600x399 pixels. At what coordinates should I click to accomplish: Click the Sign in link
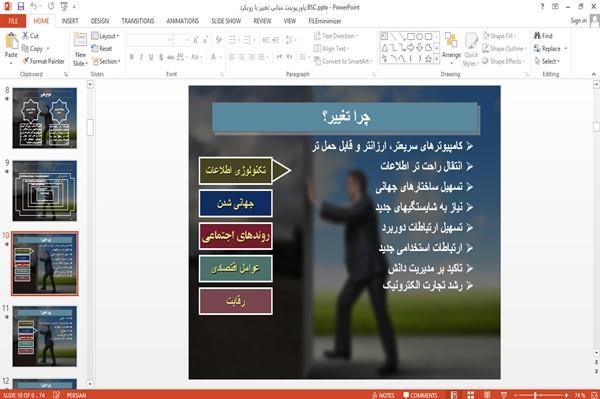point(578,21)
